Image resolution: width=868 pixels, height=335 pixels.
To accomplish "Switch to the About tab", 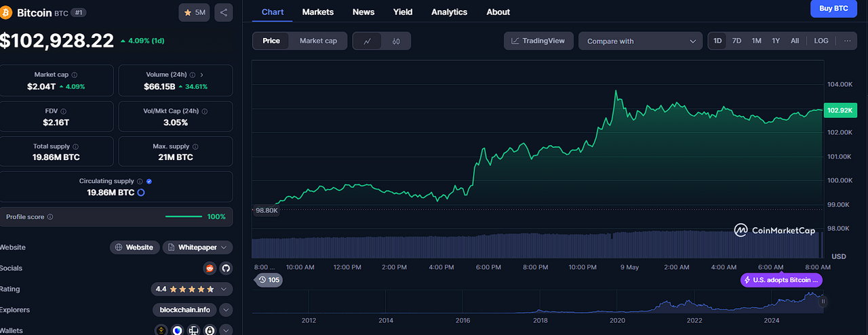I will click(498, 12).
